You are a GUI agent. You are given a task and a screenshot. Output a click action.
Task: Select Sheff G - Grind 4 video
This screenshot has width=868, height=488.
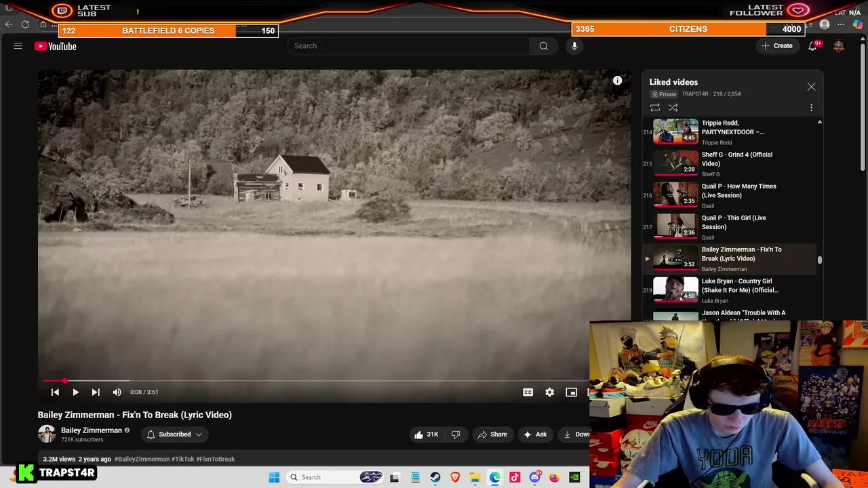pos(729,163)
